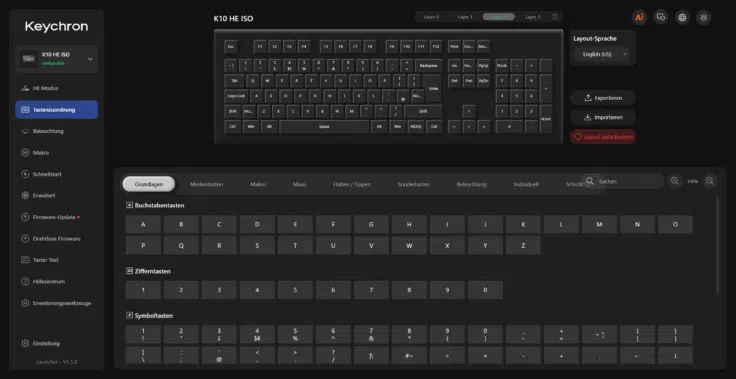The image size is (736, 379).
Task: Open Makro in the left sidebar
Action: 57,153
